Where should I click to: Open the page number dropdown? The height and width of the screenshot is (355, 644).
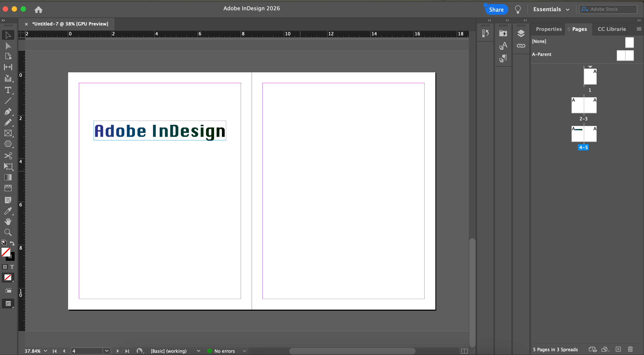[x=107, y=351]
